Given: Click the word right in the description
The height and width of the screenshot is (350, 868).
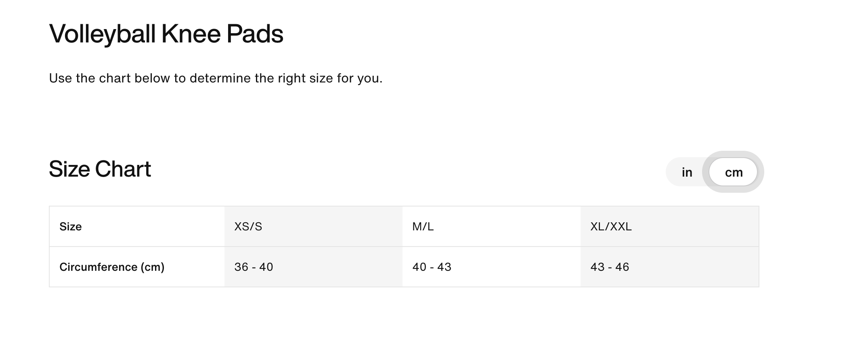Looking at the screenshot, I should click(x=291, y=78).
